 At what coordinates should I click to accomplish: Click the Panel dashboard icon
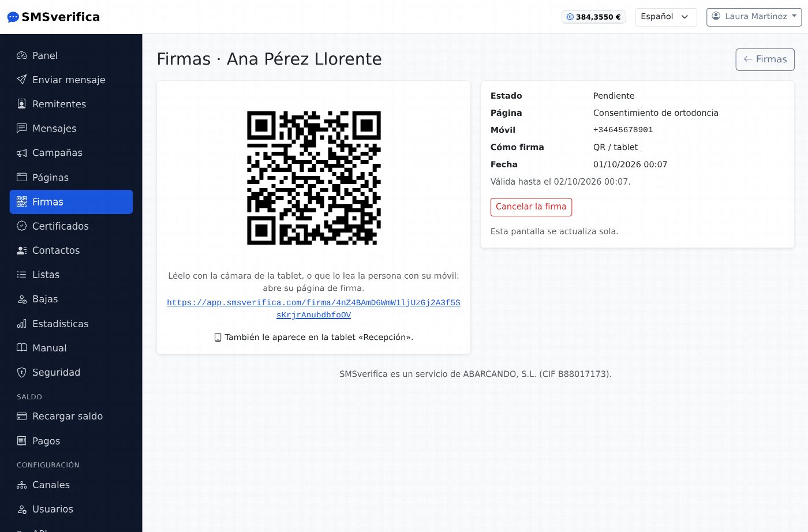pos(22,55)
